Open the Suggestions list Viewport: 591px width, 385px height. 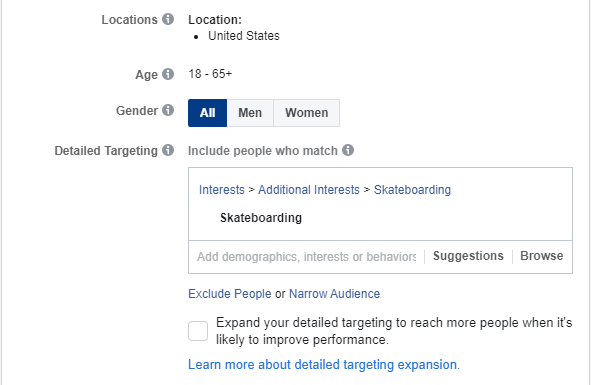(468, 256)
